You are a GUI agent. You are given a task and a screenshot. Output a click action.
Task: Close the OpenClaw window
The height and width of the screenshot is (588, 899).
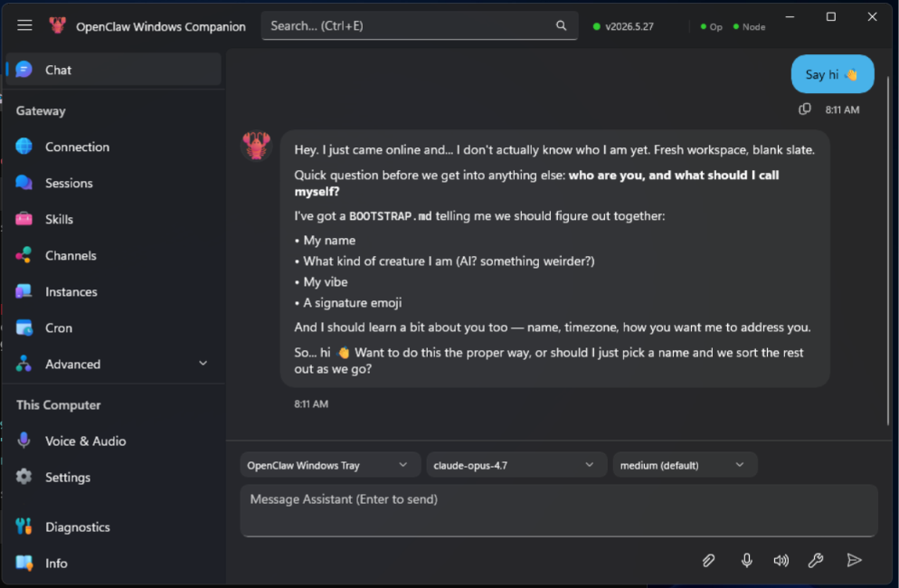(x=872, y=16)
